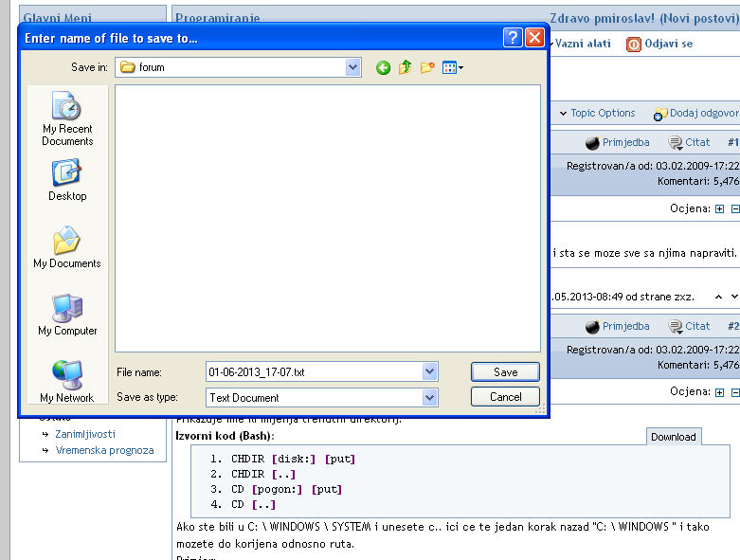The image size is (740, 560).
Task: Open My Documents in the places bar
Action: (67, 247)
